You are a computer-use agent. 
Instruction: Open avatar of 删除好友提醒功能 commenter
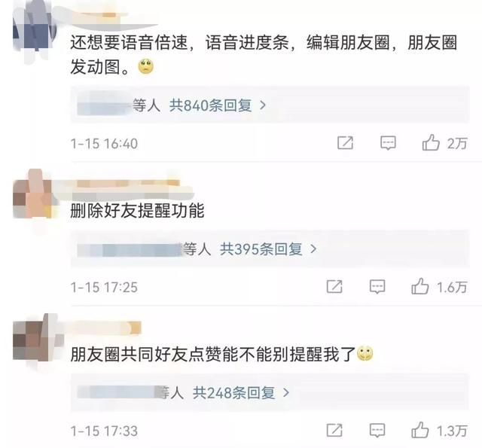pyautogui.click(x=33, y=194)
